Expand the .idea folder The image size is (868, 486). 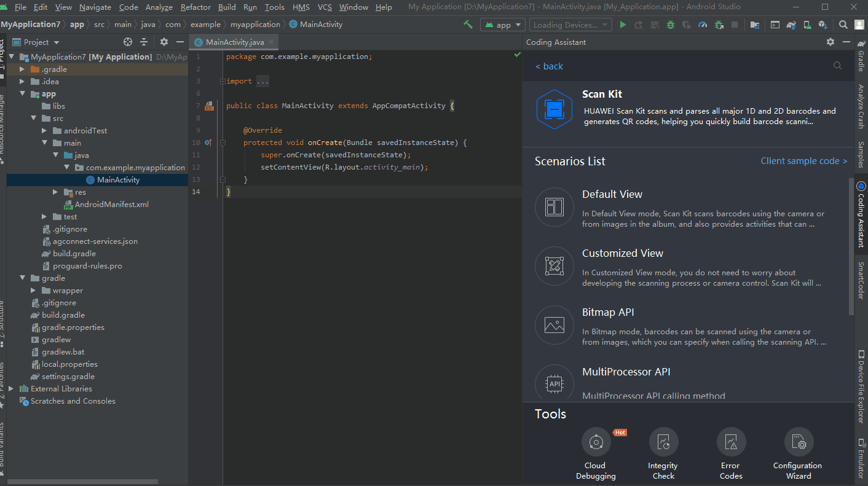pos(23,82)
